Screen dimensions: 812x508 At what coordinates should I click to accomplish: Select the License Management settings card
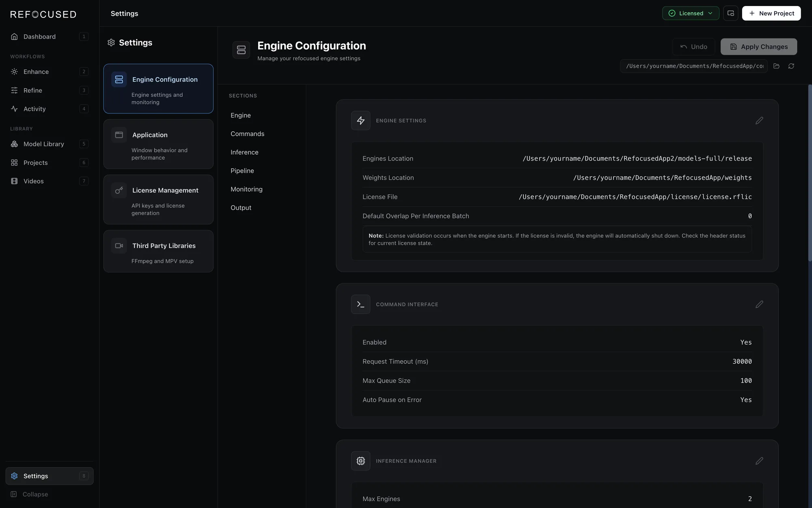tap(158, 200)
